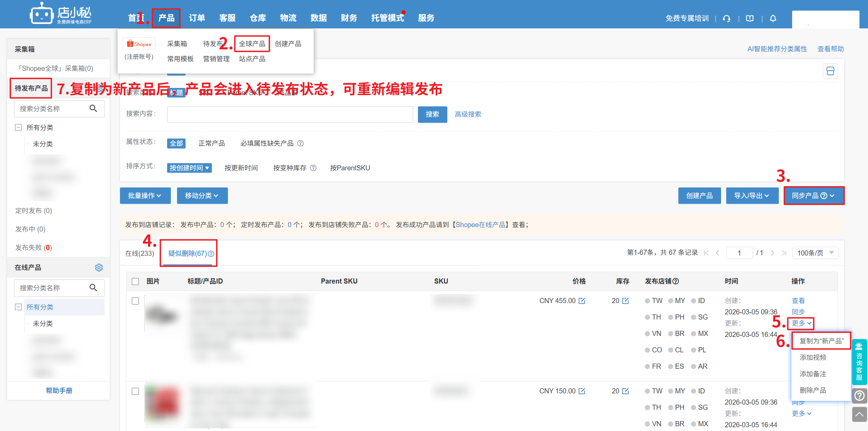Click help icon next to 必填属性缺失产品

[x=300, y=143]
